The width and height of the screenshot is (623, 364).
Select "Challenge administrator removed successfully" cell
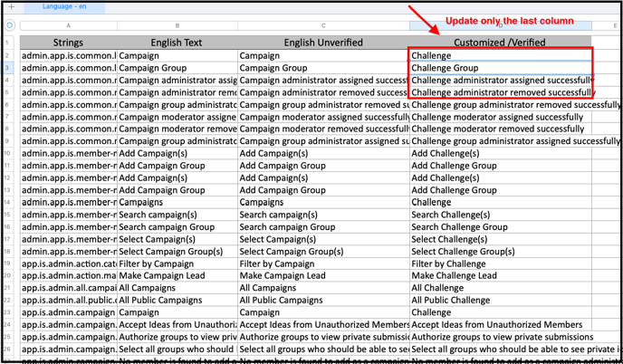(x=500, y=92)
